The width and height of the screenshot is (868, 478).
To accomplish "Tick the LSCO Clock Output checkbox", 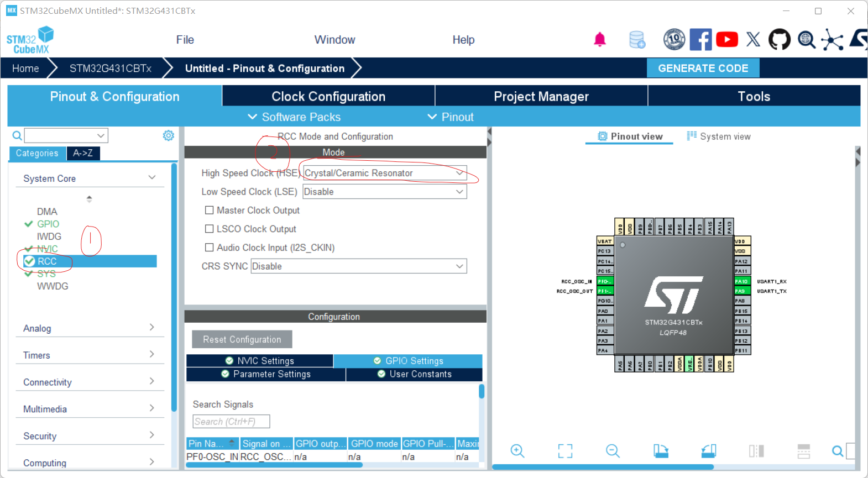I will point(209,229).
